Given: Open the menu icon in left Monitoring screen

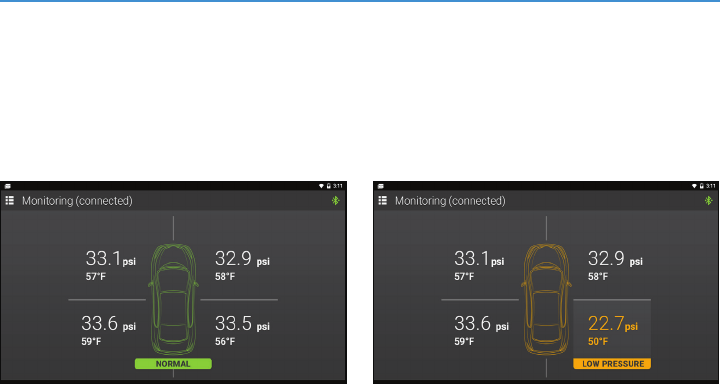Looking at the screenshot, I should tap(10, 200).
